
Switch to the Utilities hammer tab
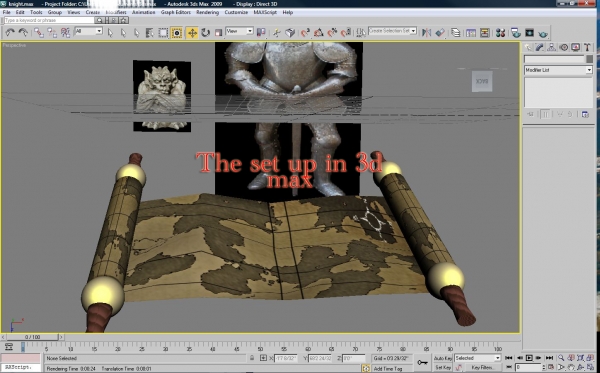[587, 47]
